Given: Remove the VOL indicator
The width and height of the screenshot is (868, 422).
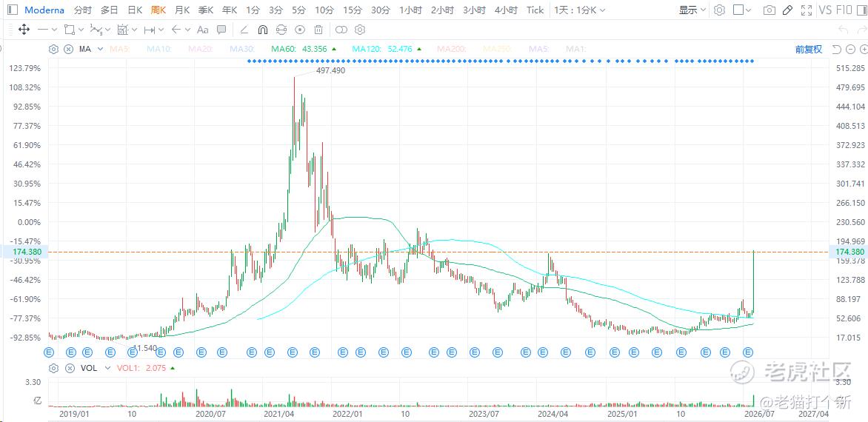Looking at the screenshot, I should (70, 368).
